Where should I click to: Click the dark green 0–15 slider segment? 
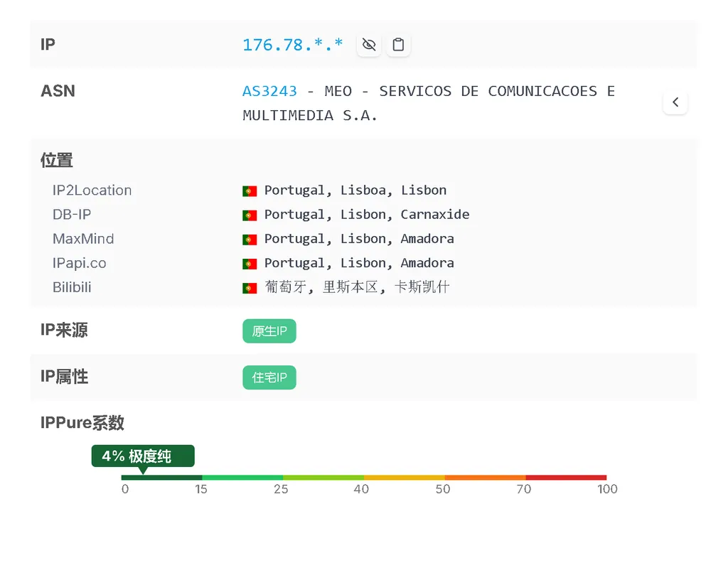[161, 477]
